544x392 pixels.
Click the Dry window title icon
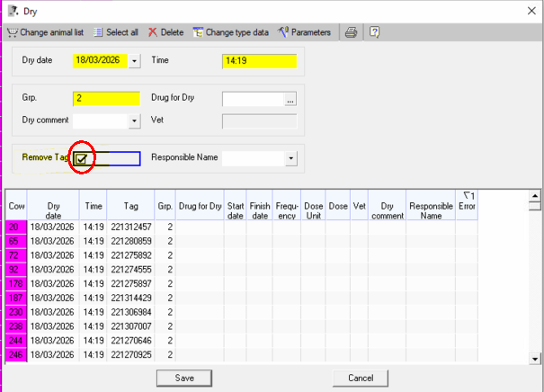coord(13,11)
